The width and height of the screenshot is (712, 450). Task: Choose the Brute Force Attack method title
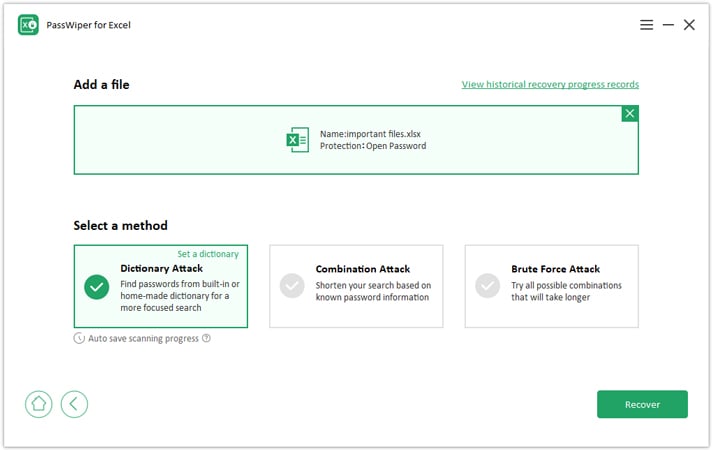[x=555, y=269]
